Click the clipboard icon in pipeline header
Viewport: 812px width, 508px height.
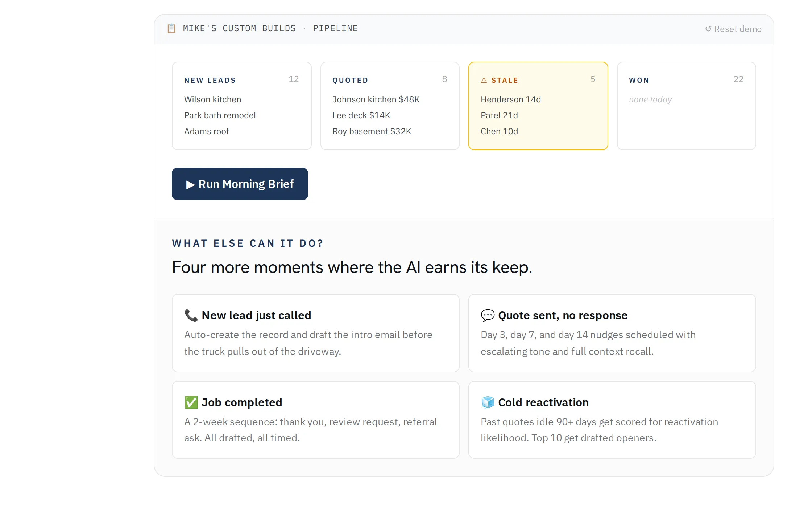pos(171,28)
